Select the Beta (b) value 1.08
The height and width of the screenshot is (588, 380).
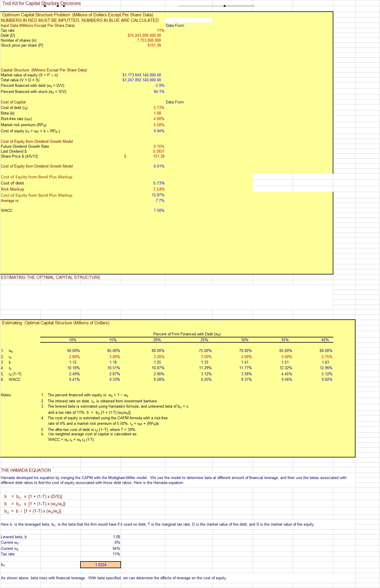(157, 113)
